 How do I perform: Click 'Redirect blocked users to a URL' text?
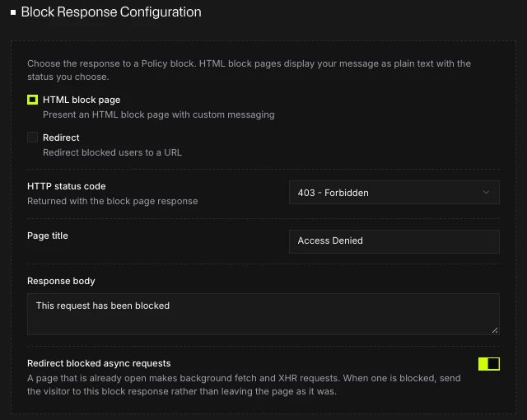(x=112, y=152)
